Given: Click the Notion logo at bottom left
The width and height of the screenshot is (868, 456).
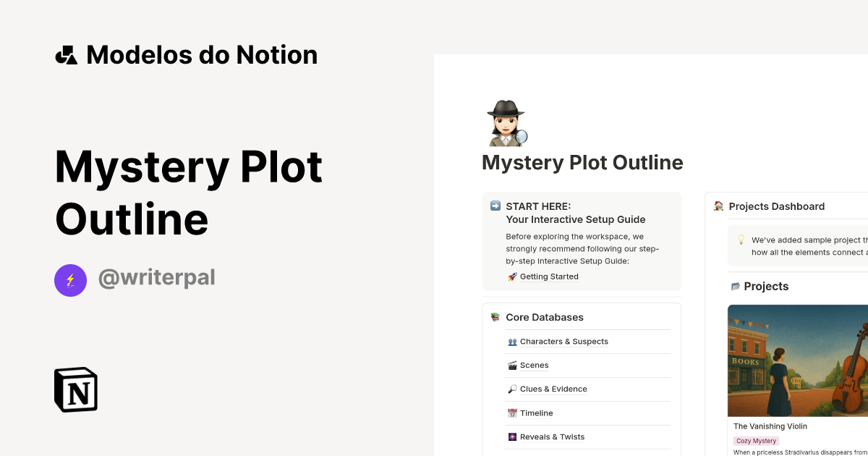Looking at the screenshot, I should [x=75, y=389].
